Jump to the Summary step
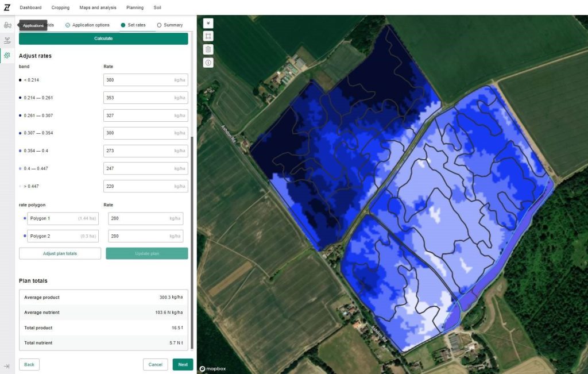Viewport: 588px width, 374px height. click(170, 25)
